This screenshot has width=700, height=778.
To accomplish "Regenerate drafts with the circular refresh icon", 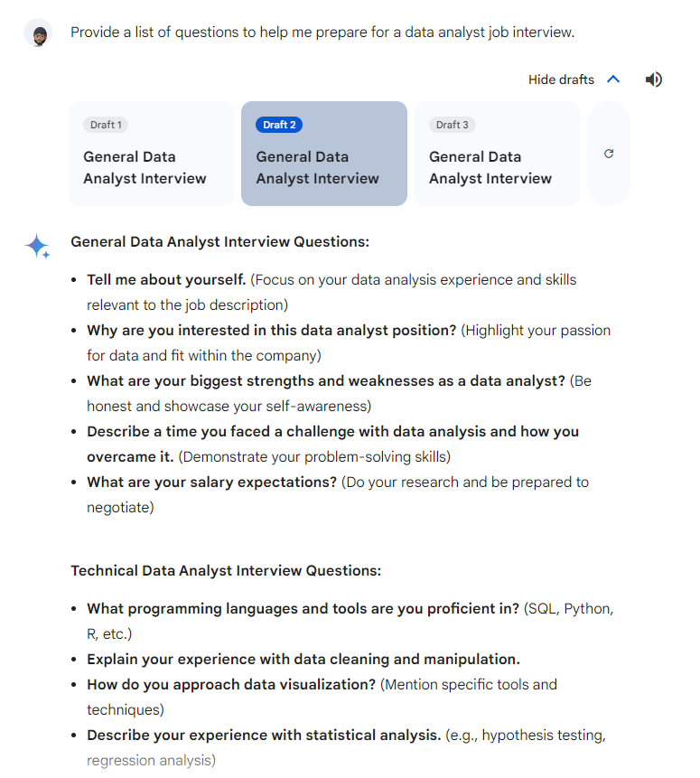I will click(x=608, y=154).
